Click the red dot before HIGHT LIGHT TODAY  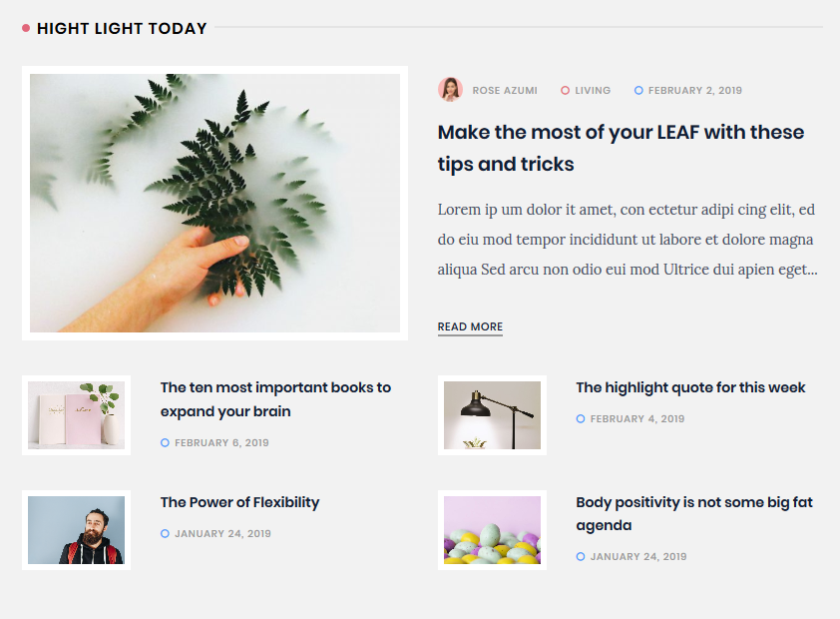click(x=26, y=28)
